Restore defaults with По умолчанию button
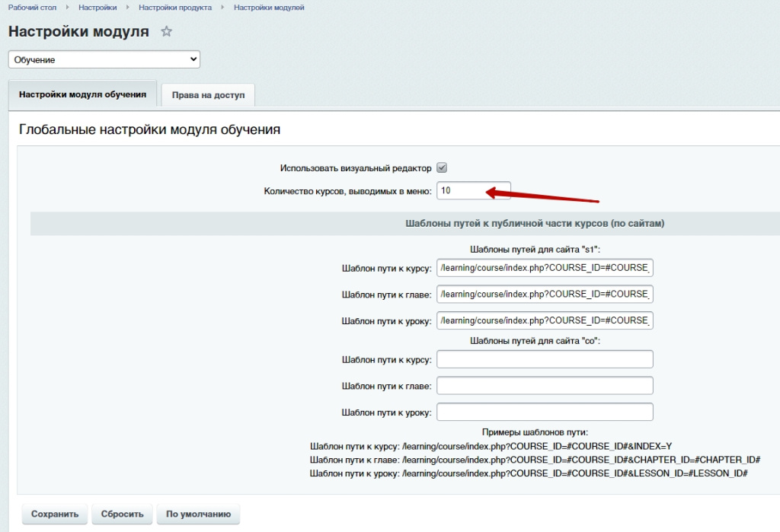The height and width of the screenshot is (532, 780). [198, 514]
